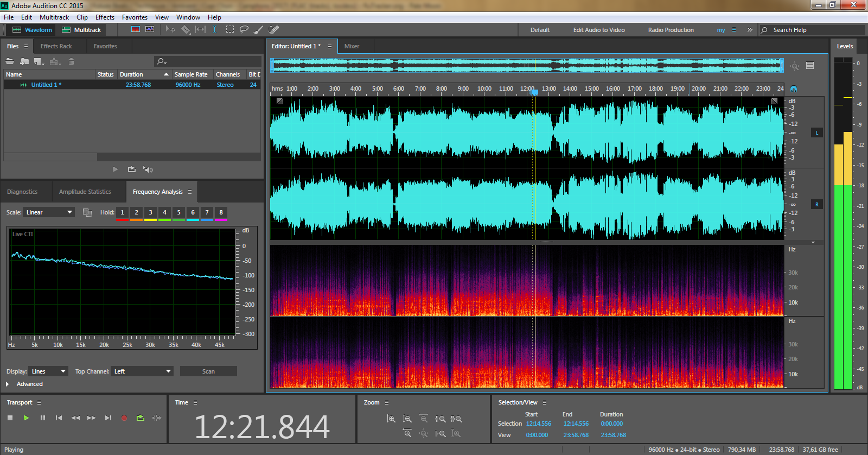Pause playback in Transport
The width and height of the screenshot is (868, 455).
pos(42,418)
